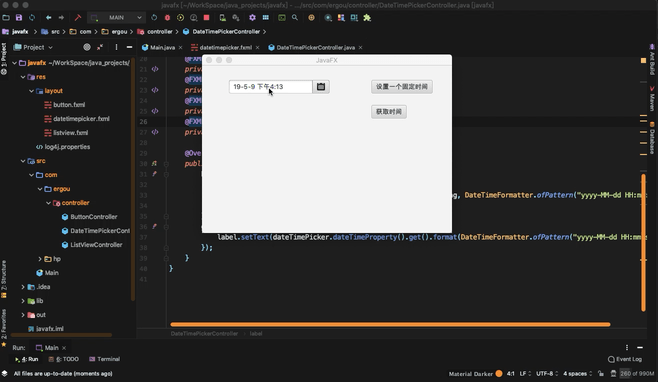Open the TODO tool window tab
This screenshot has width=658, height=382.
pos(63,359)
